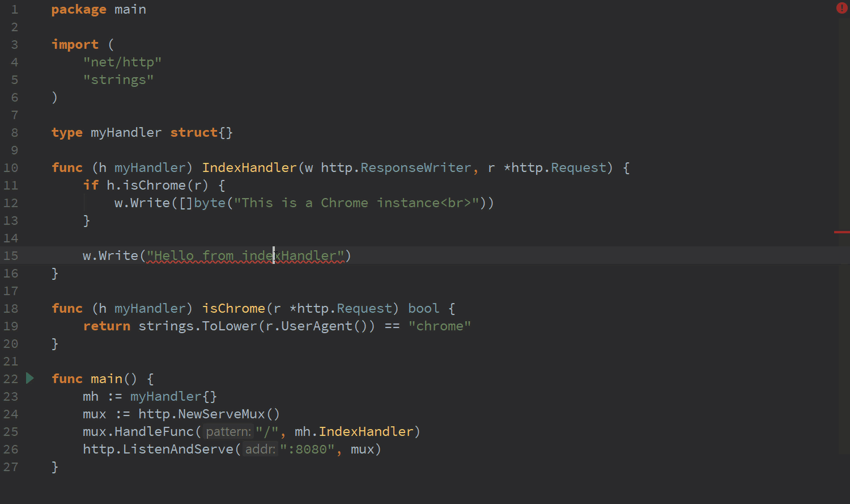Click the "addr:" parameter hint
This screenshot has height=504, width=850.
coord(261,449)
